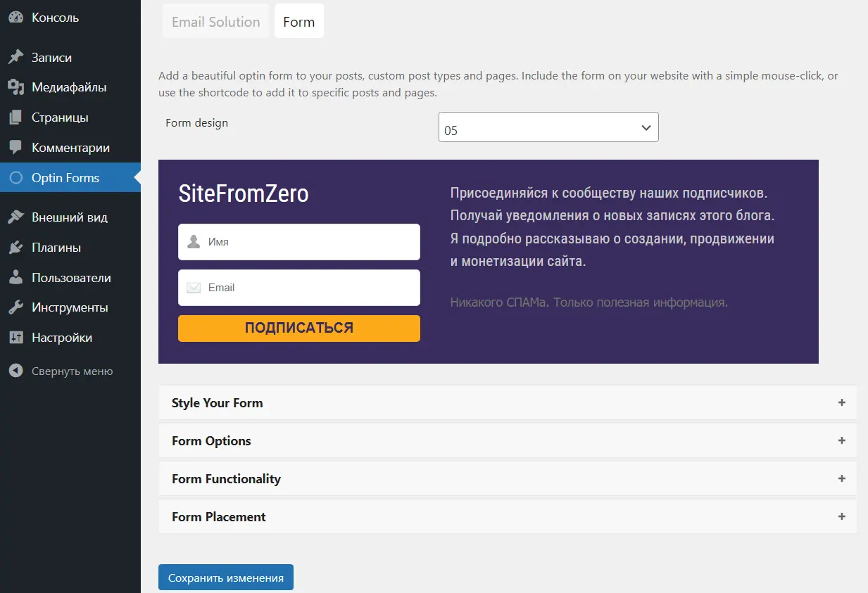Expand the Style Your Form section

click(507, 403)
